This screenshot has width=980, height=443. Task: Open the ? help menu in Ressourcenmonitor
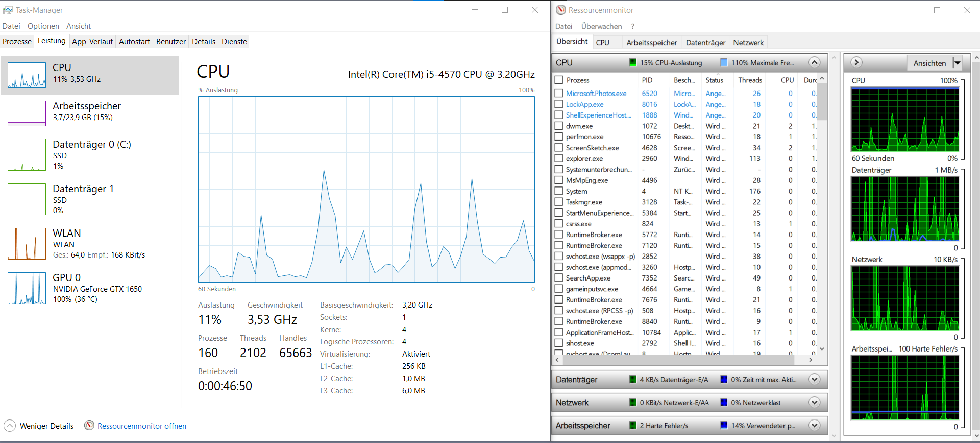(633, 26)
